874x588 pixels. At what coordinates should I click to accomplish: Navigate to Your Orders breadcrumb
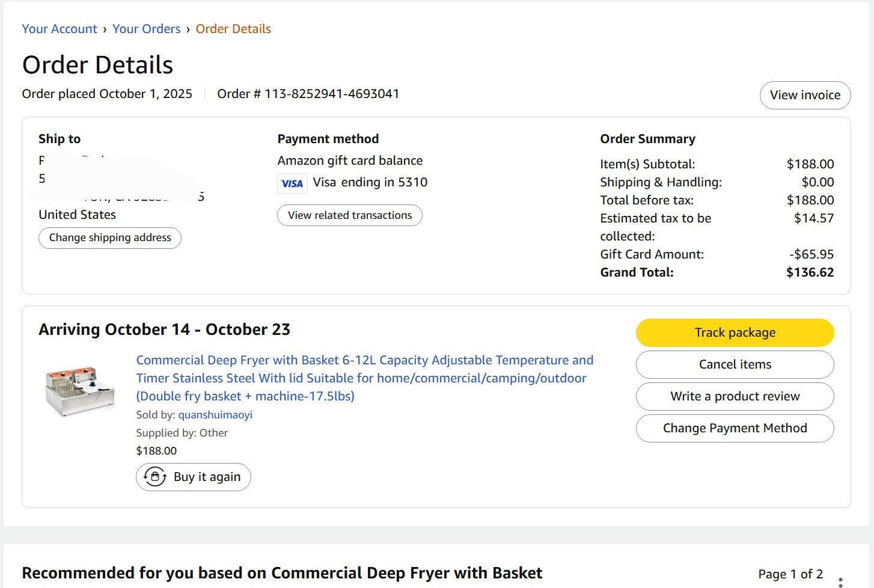146,29
